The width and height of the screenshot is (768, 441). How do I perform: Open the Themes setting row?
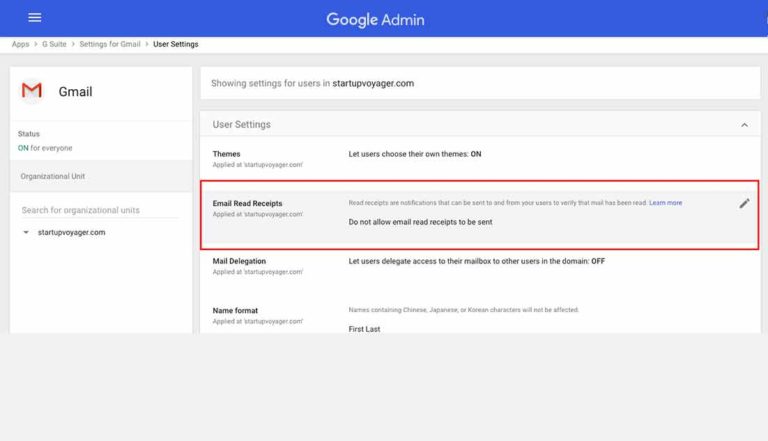(480, 159)
